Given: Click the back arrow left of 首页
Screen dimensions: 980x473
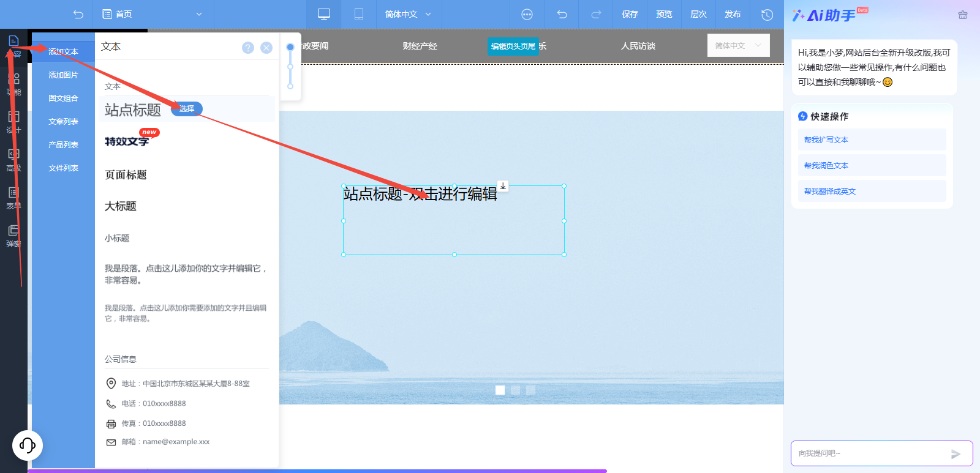Looking at the screenshot, I should [x=78, y=14].
